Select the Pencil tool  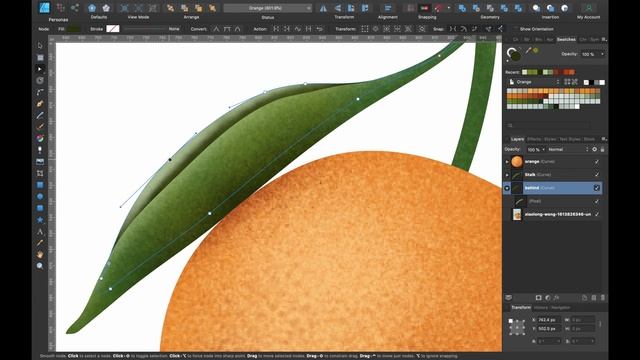40,116
